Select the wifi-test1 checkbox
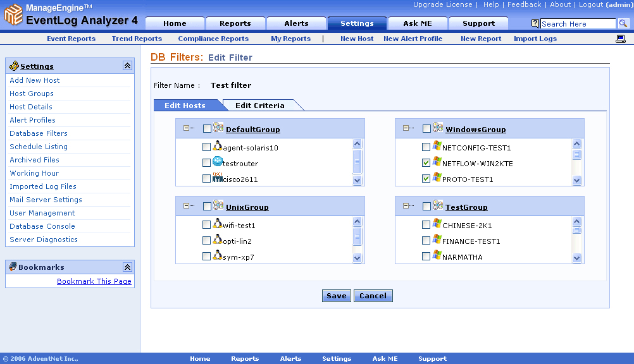This screenshot has width=634, height=364. (206, 224)
